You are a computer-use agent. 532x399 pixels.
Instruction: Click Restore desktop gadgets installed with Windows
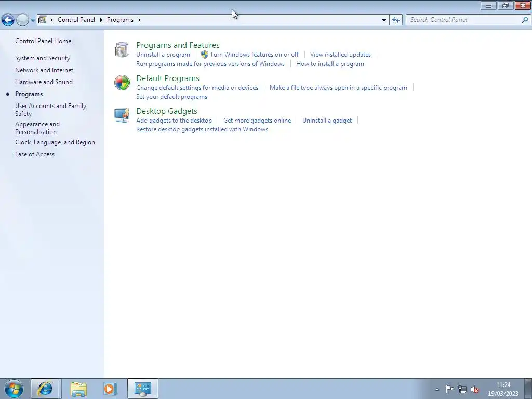(202, 129)
